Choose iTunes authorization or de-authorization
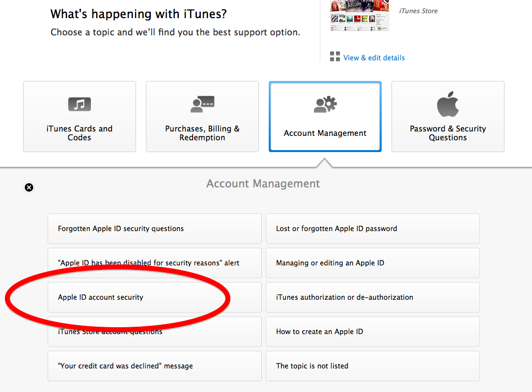The height and width of the screenshot is (392, 532). pos(372,297)
